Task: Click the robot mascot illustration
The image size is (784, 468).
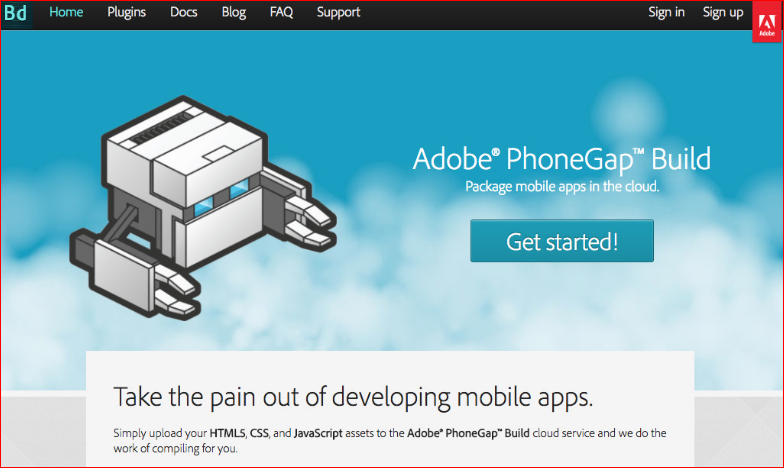Action: click(x=202, y=208)
